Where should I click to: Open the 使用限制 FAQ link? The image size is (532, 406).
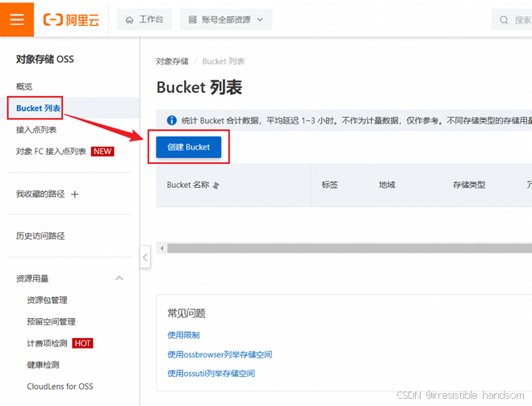pos(183,335)
